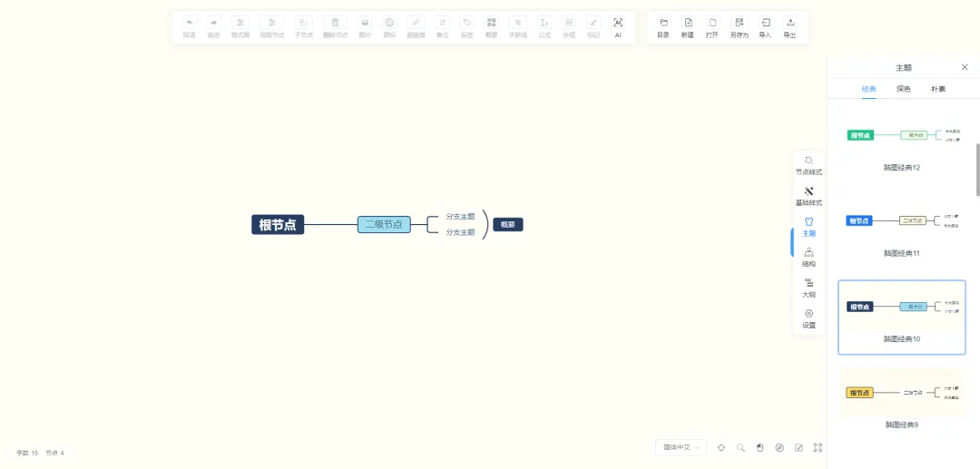This screenshot has height=469, width=980.
Task: Toggle mouse behavior icon in bottom bar
Action: [x=760, y=447]
